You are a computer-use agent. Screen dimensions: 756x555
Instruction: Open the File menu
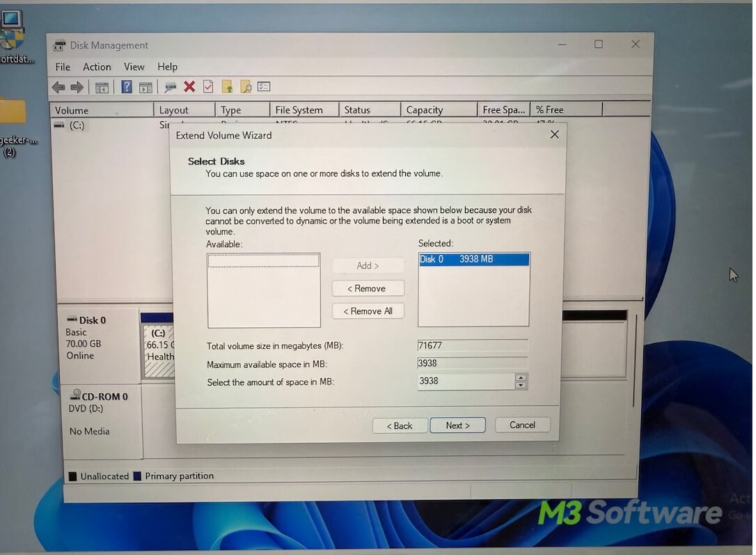(63, 67)
